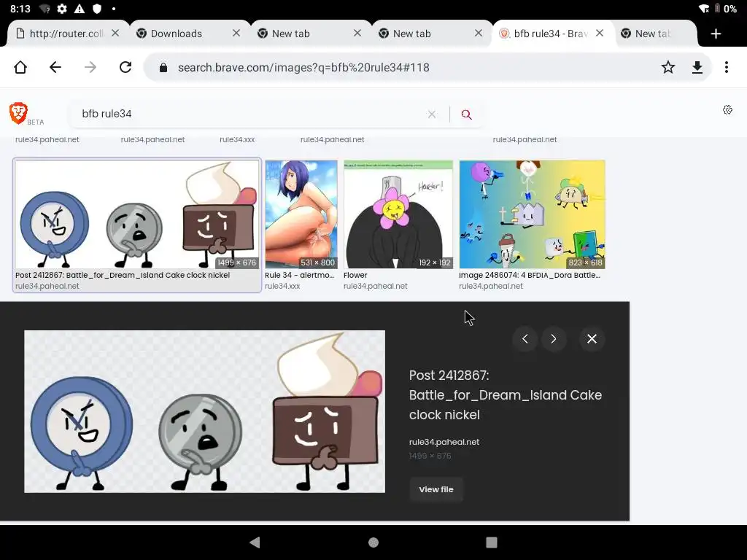Screen dimensions: 747x560
Task: Open Brave Search settings gear
Action: pyautogui.click(x=727, y=110)
